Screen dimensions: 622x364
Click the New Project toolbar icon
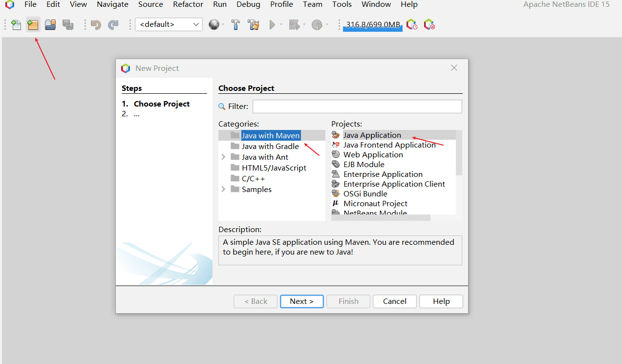click(33, 24)
